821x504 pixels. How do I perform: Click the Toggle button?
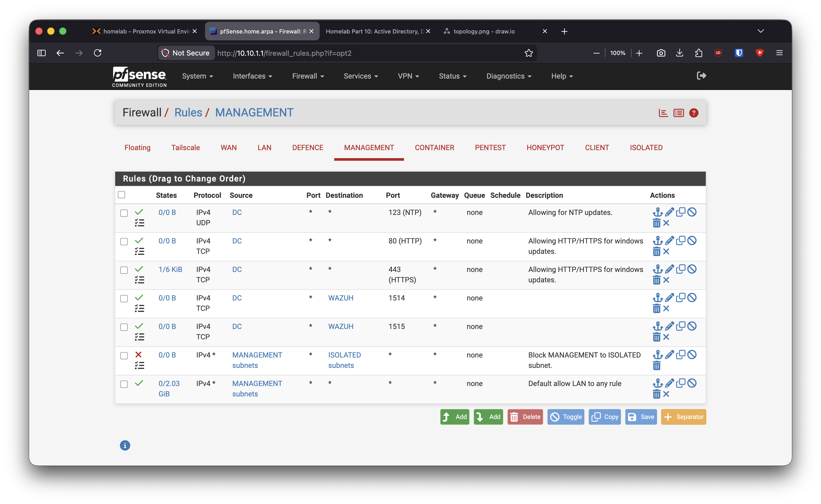coord(565,417)
